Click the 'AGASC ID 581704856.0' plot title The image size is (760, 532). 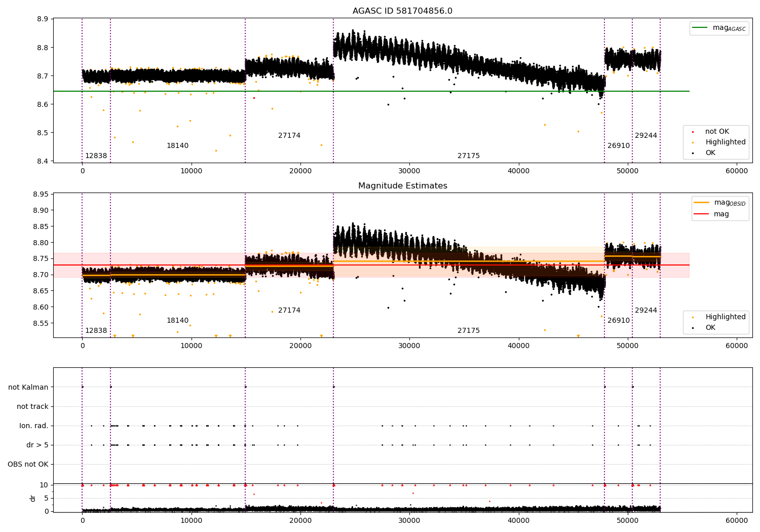402,11
